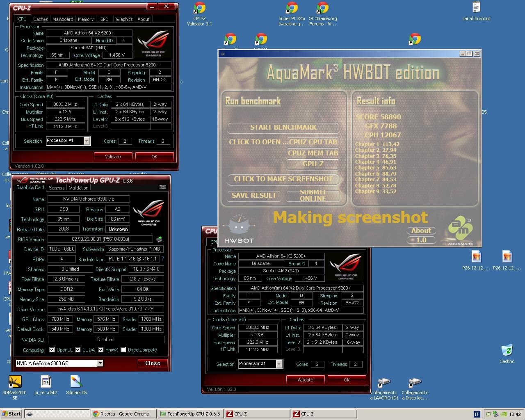Image resolution: width=525 pixels, height=420 pixels.
Task: Expand Processor #1 dropdown in top CPU-Z
Action: coord(87,141)
